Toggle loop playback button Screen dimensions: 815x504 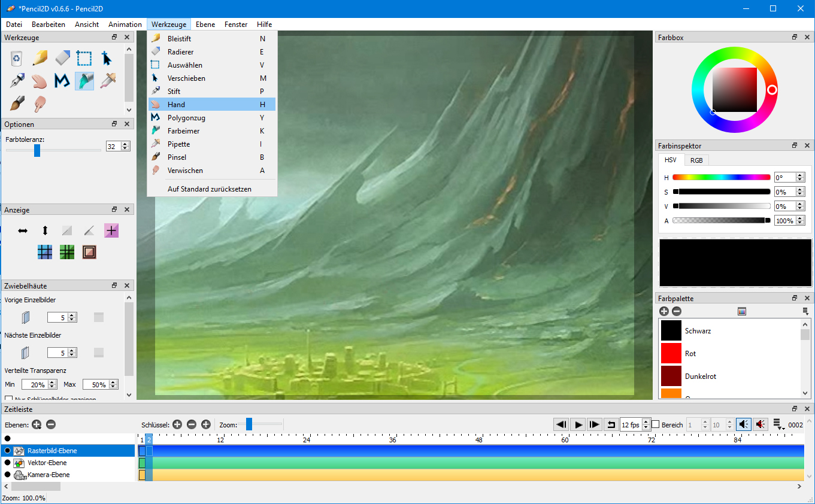[x=611, y=424]
